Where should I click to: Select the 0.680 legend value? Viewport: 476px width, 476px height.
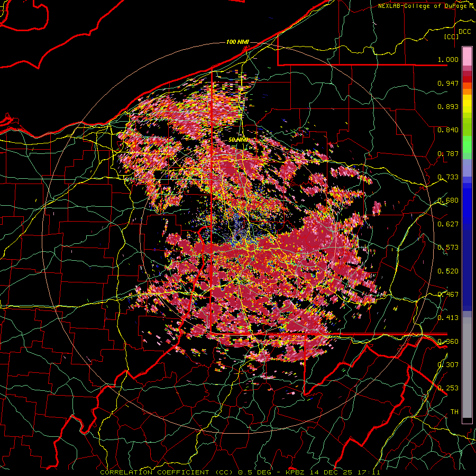tap(448, 200)
